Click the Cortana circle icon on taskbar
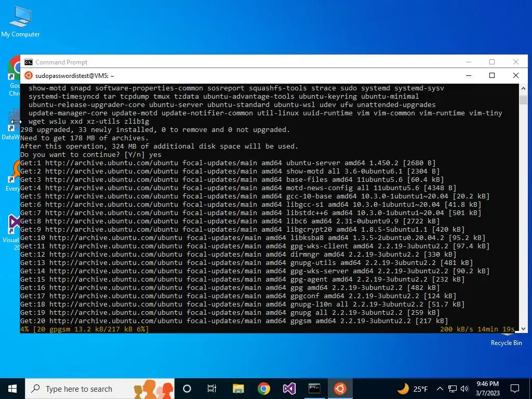The width and height of the screenshot is (532, 399). pyautogui.click(x=187, y=389)
